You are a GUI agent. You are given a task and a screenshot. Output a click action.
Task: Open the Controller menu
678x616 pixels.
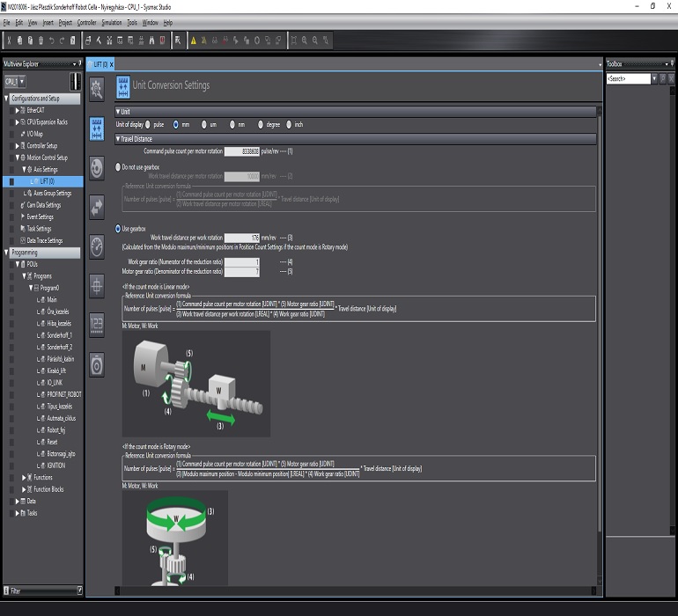(86, 23)
